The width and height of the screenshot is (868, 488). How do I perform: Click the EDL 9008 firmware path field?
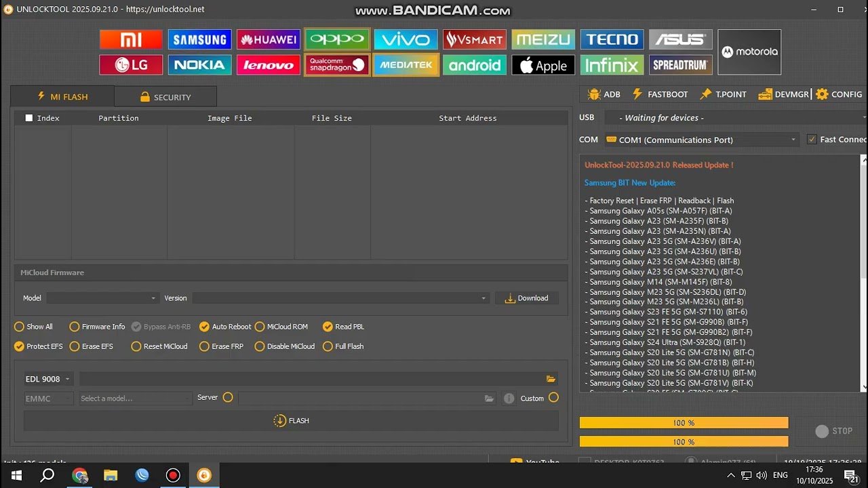point(312,379)
